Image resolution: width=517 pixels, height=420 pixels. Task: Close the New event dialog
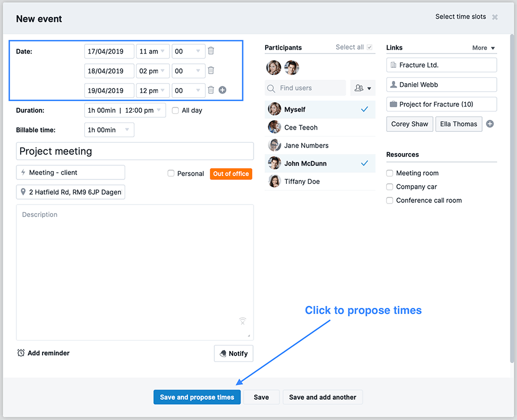[495, 17]
